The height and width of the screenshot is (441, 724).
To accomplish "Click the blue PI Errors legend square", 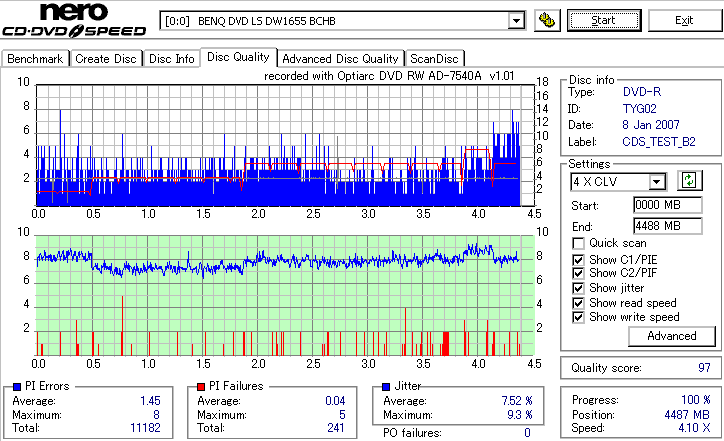I will (x=17, y=387).
